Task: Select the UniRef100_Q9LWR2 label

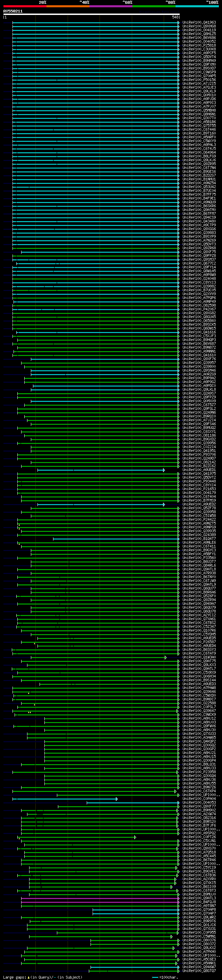Action: coord(199,917)
